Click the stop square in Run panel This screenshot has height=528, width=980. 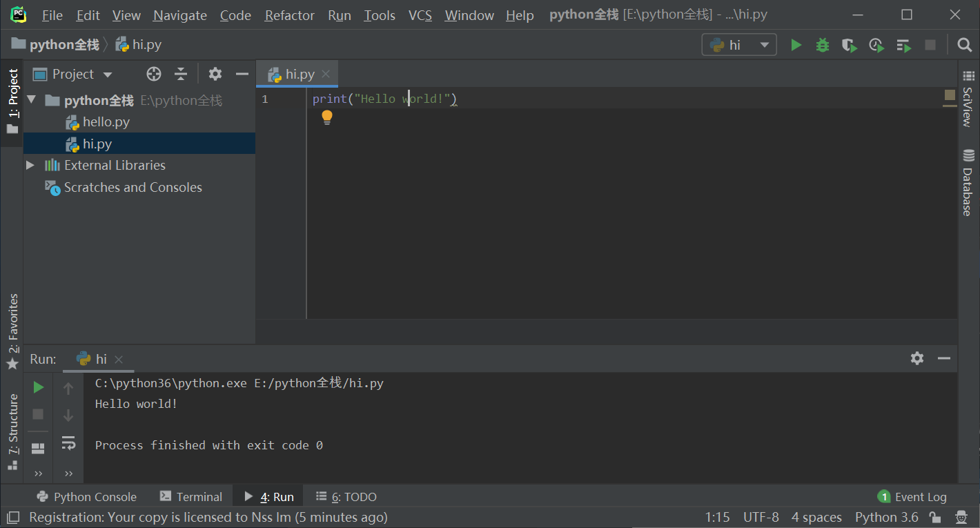click(x=39, y=414)
